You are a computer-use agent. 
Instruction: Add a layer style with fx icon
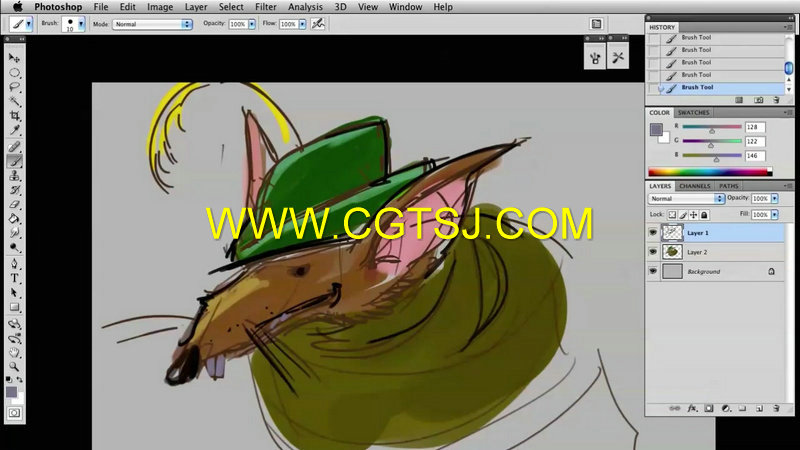tap(692, 408)
